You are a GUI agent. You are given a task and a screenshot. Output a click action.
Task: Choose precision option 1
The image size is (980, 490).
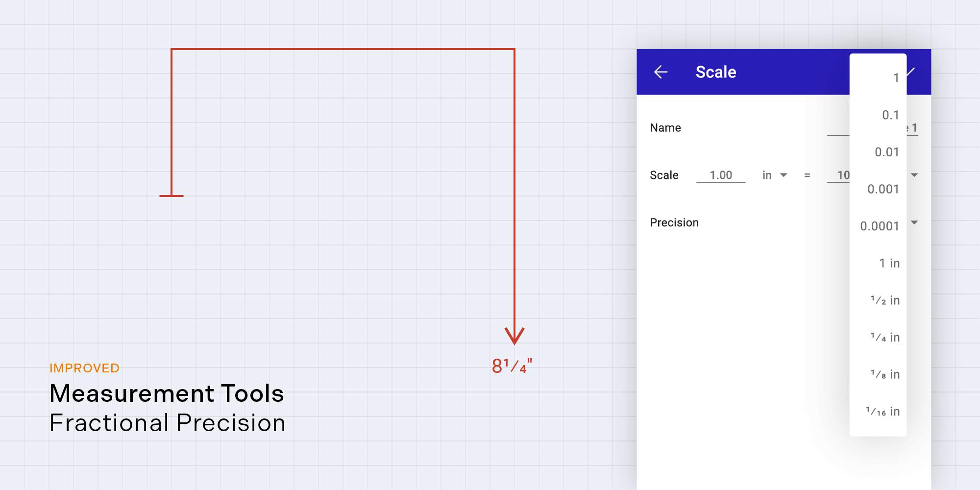click(x=878, y=78)
